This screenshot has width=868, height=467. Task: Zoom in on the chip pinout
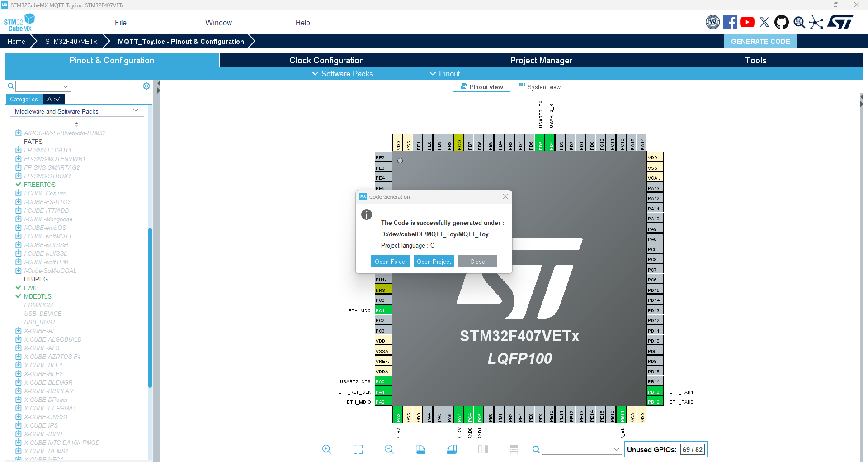click(326, 449)
